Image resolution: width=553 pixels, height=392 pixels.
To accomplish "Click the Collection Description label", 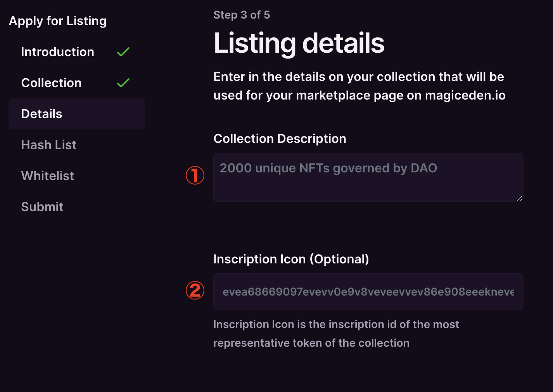I will [x=280, y=139].
